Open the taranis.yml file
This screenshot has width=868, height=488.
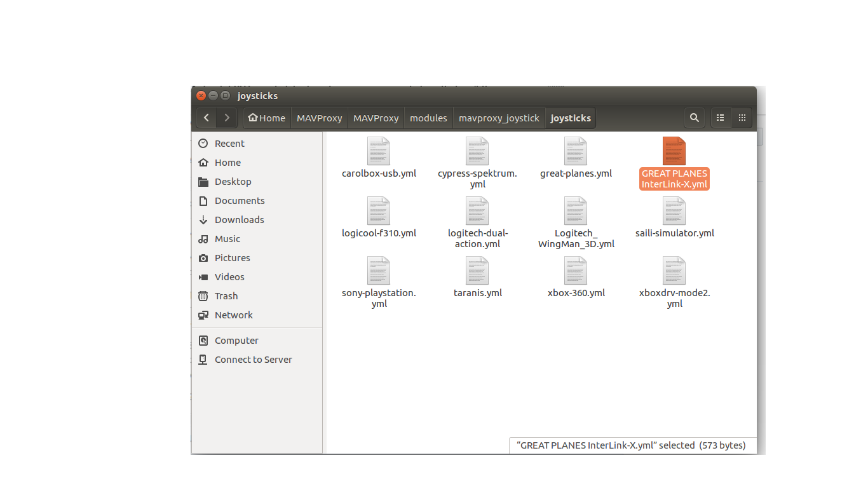click(x=477, y=271)
